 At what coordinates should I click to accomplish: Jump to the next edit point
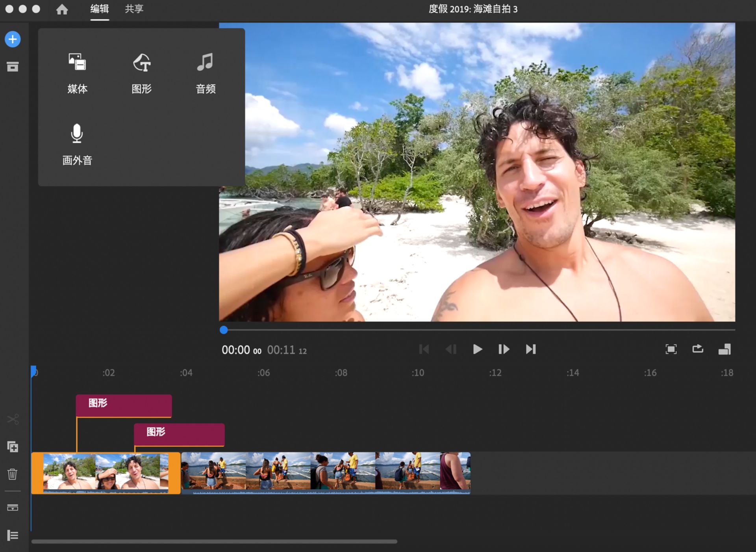click(x=531, y=349)
